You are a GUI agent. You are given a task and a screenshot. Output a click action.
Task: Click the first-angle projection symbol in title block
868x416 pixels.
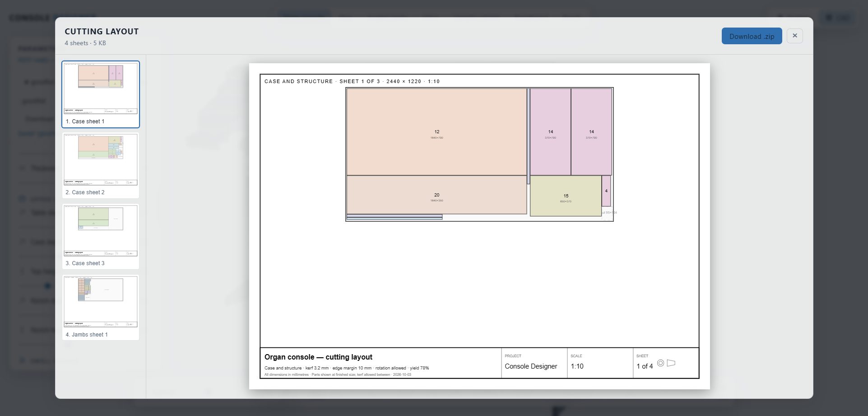click(x=666, y=363)
